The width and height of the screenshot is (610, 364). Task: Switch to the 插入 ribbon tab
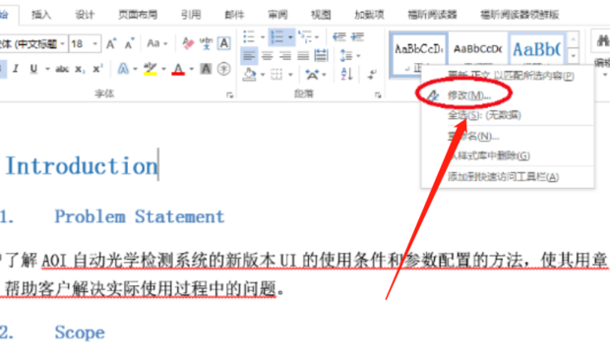click(x=41, y=15)
